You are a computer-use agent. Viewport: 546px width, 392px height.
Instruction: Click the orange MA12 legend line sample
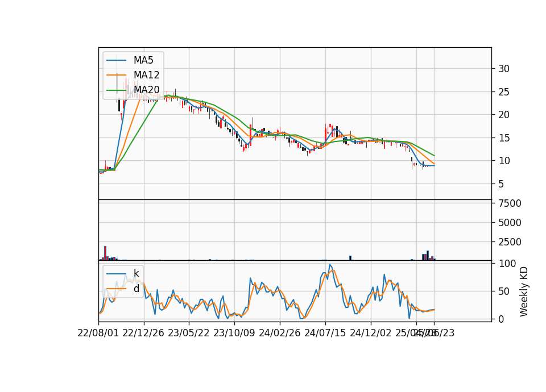pyautogui.click(x=116, y=75)
